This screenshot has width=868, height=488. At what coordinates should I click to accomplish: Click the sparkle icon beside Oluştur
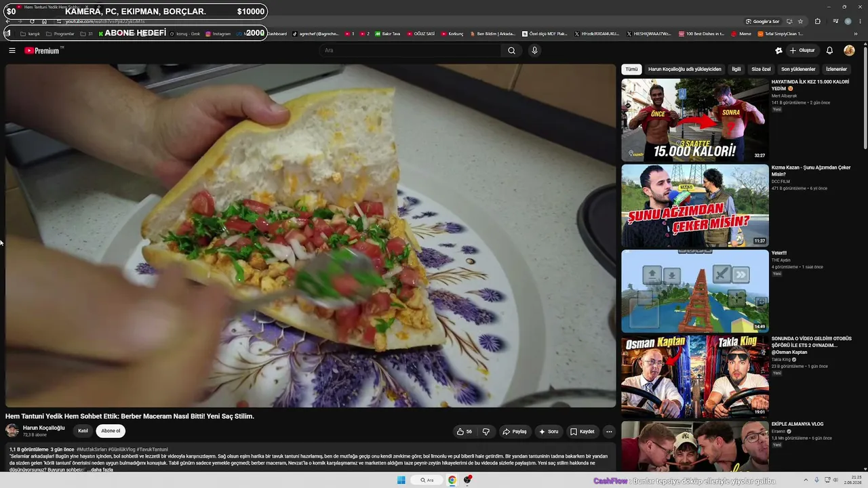pos(778,50)
